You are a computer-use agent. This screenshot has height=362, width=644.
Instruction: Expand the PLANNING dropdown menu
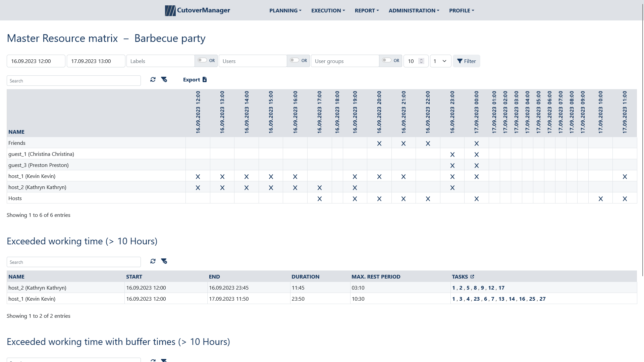285,10
